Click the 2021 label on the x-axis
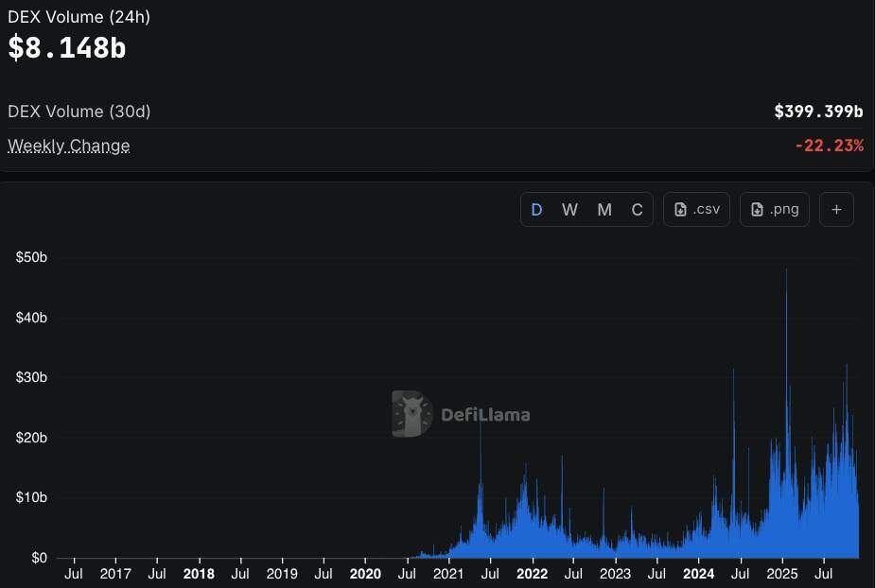 (448, 573)
